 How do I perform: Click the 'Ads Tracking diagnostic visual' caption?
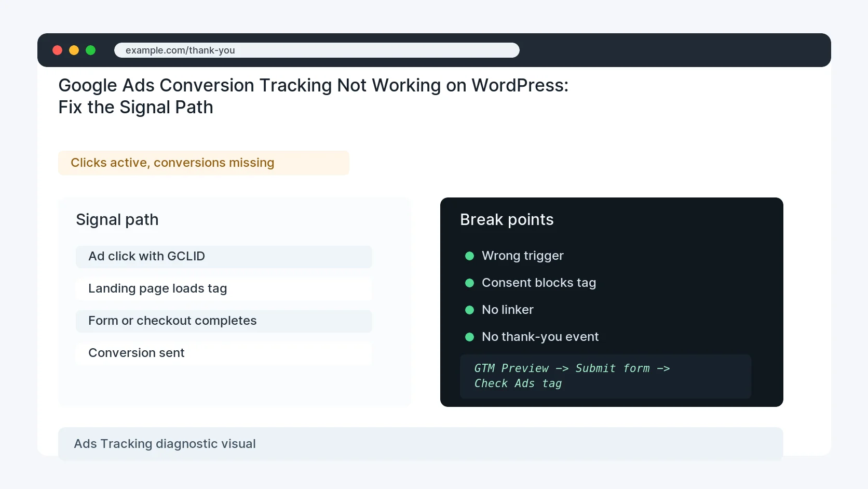[x=421, y=444]
